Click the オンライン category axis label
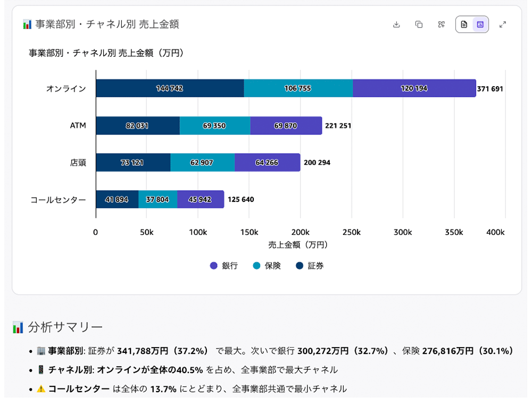Screen dimensions: 532x398 point(66,89)
